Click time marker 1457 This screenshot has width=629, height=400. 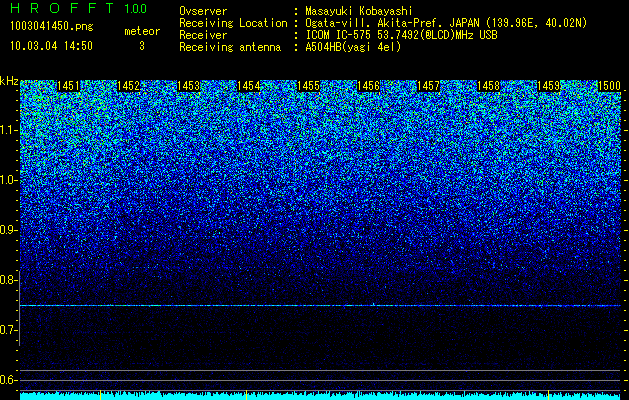[428, 86]
